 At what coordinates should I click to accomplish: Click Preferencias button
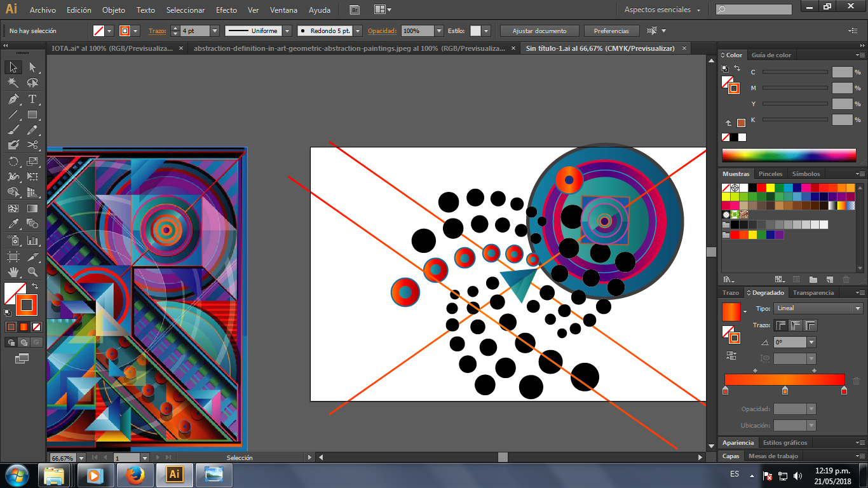pyautogui.click(x=611, y=30)
